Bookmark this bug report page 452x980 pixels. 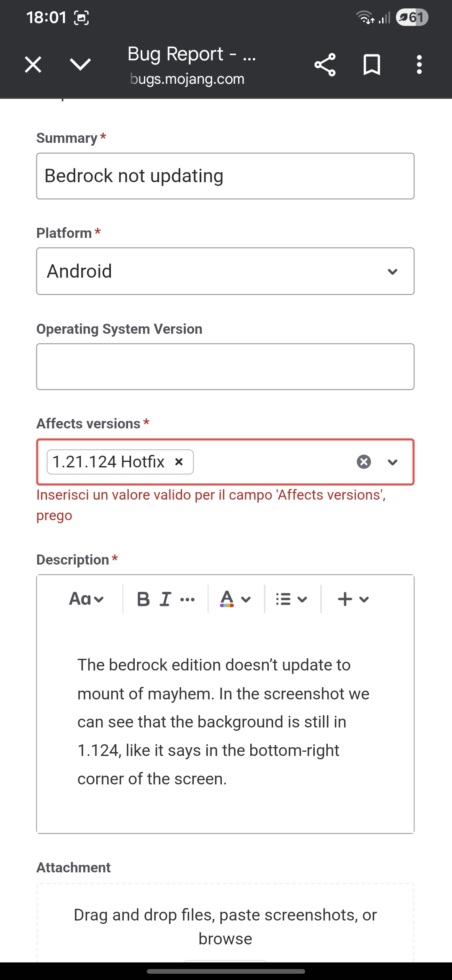tap(372, 65)
